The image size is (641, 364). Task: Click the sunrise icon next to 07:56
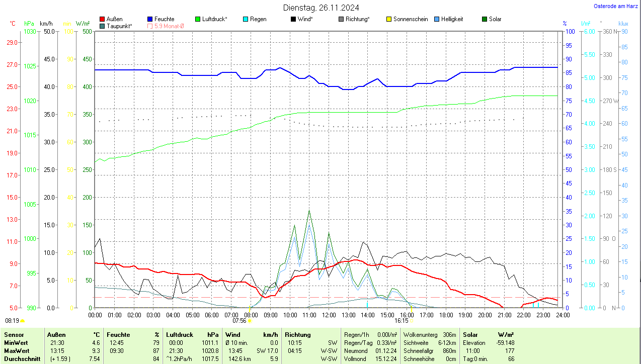250,320
